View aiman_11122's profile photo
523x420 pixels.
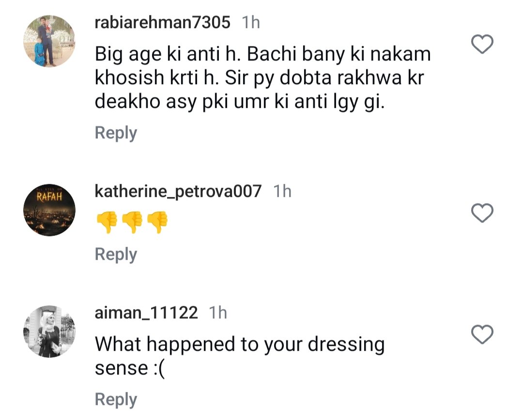pos(49,331)
